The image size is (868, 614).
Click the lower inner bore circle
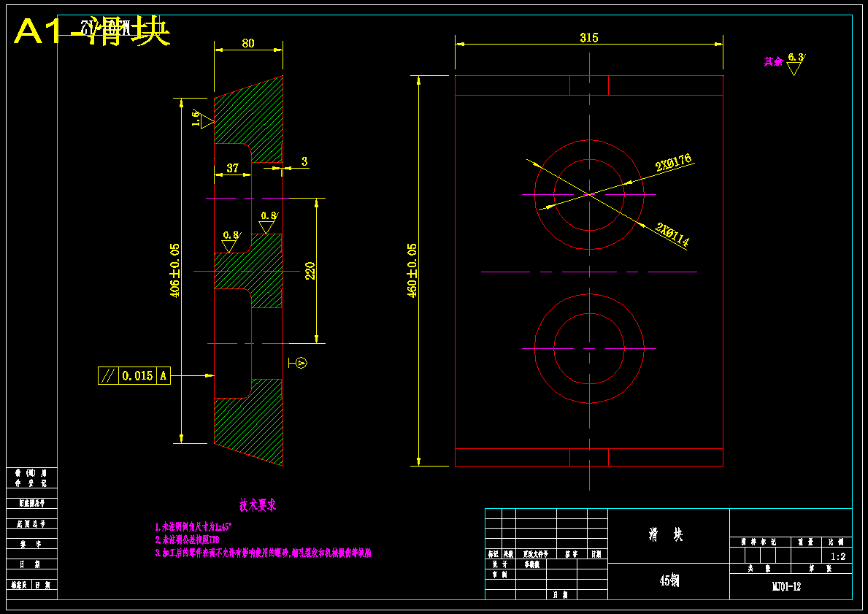[589, 349]
